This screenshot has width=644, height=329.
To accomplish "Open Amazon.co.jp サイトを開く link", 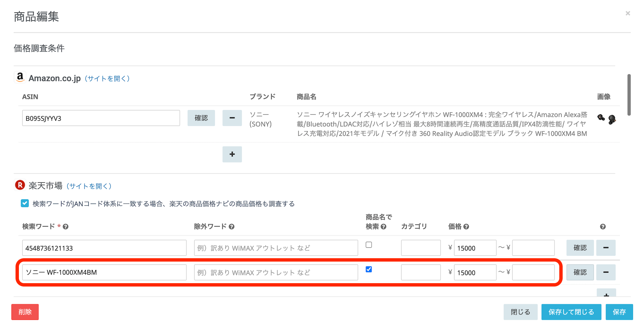I will coord(107,79).
